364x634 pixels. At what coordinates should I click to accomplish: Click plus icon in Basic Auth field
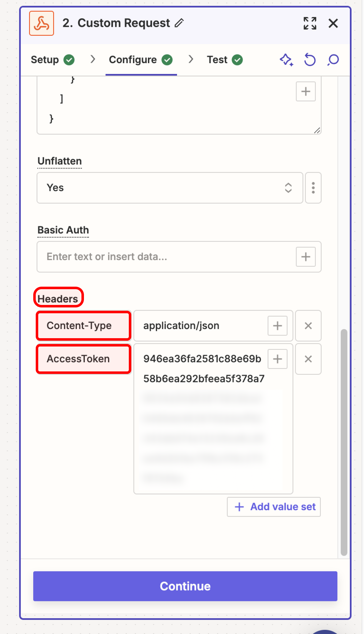click(x=306, y=257)
